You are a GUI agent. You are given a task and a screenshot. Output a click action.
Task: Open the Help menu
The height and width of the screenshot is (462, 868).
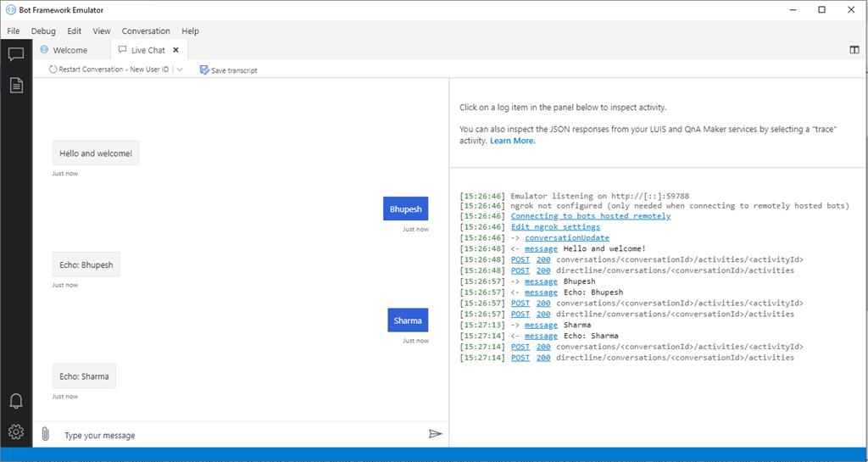[x=190, y=31]
